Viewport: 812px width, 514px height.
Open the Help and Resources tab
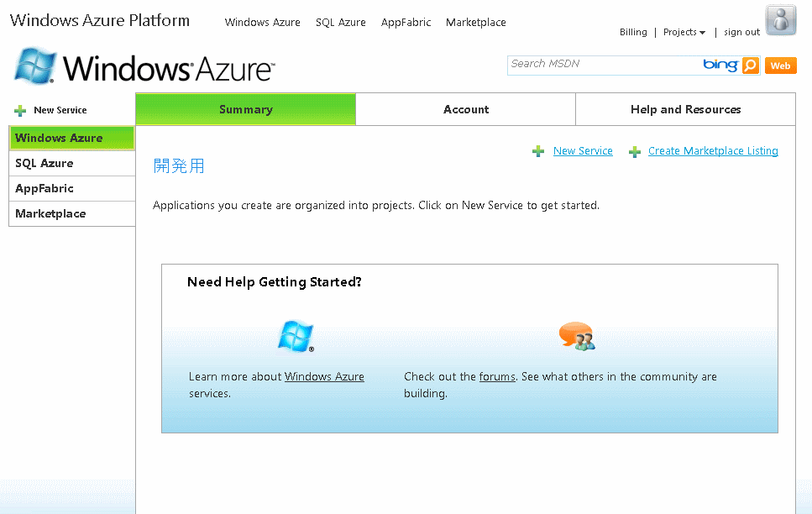686,109
